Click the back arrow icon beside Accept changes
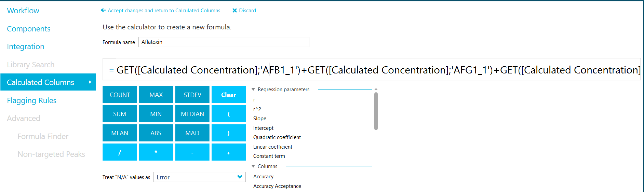The width and height of the screenshot is (644, 192). (x=103, y=10)
